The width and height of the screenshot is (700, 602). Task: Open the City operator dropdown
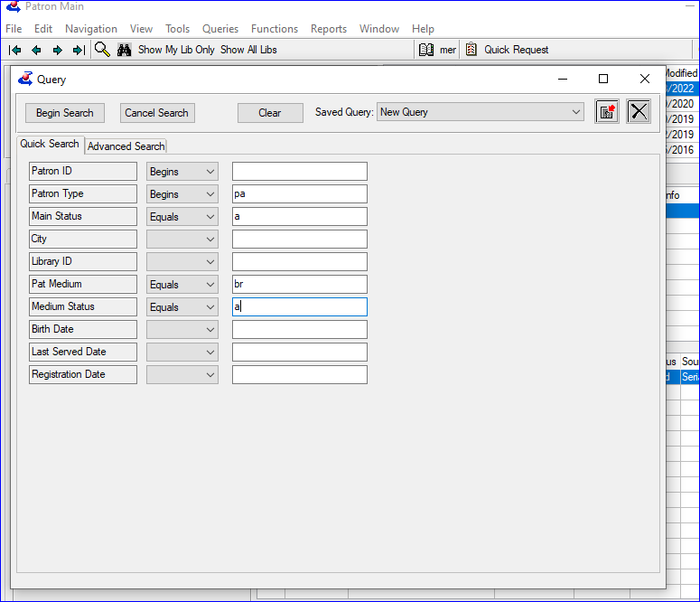210,240
